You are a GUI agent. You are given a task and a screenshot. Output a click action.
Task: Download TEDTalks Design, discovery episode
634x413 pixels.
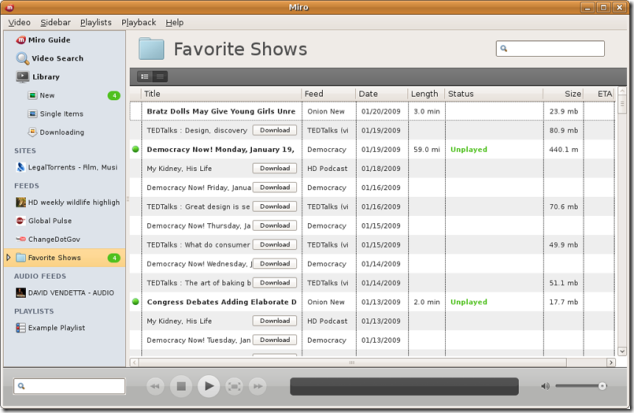[x=275, y=130]
